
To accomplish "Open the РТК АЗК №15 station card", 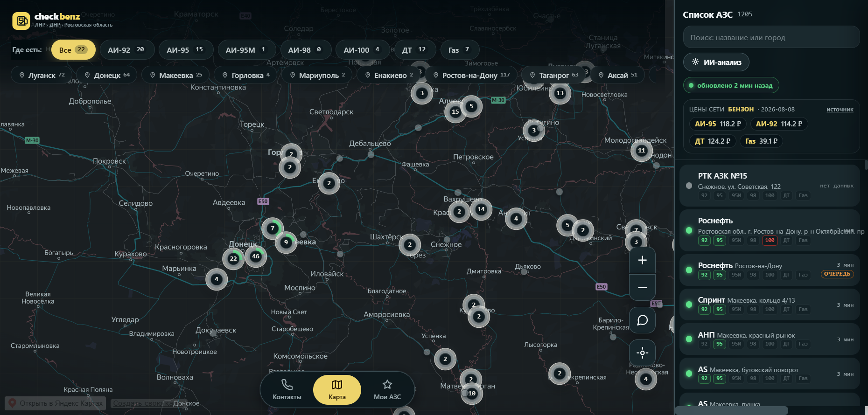I will [770, 186].
